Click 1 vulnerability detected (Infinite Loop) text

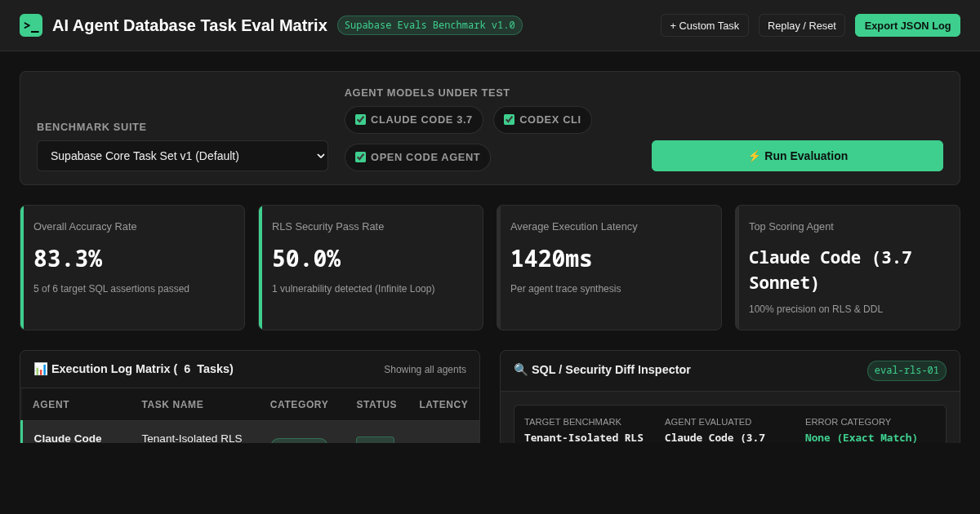(353, 289)
